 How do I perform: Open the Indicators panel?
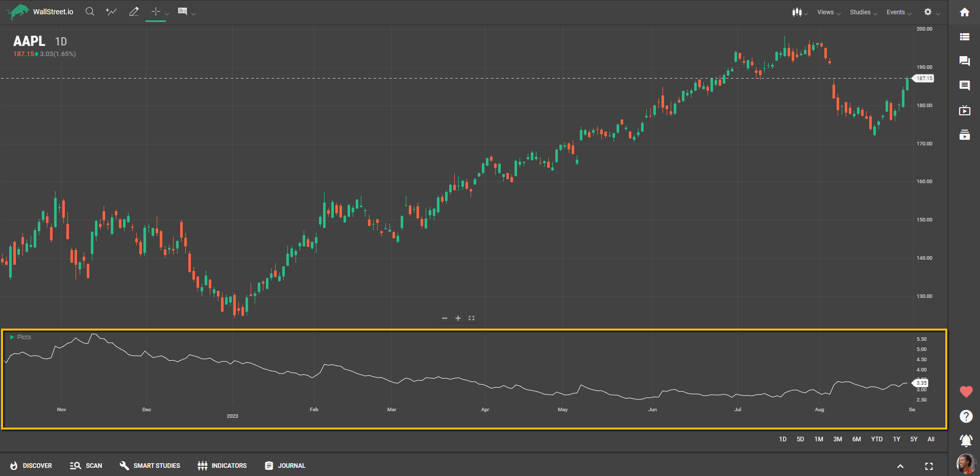click(x=222, y=466)
